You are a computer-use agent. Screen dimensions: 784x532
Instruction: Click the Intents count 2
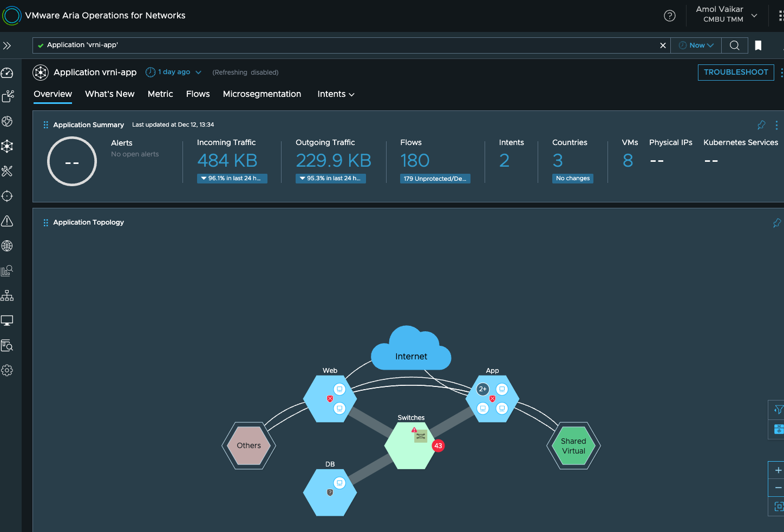[x=504, y=160]
